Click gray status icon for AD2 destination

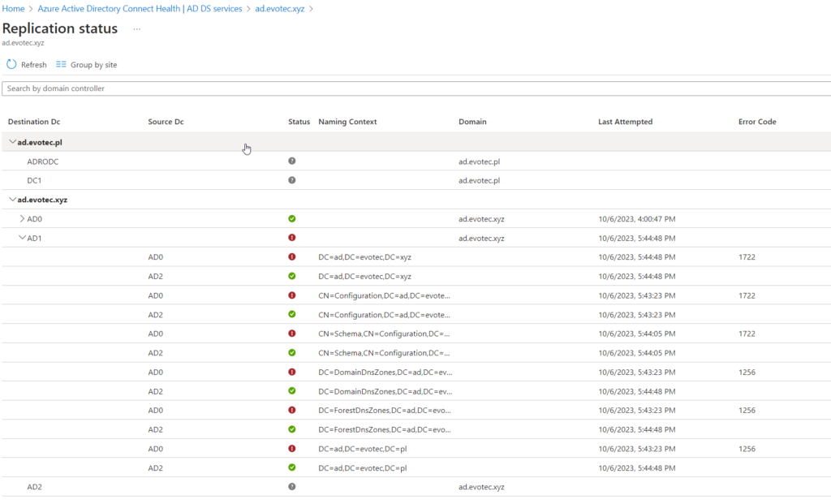tap(291, 486)
